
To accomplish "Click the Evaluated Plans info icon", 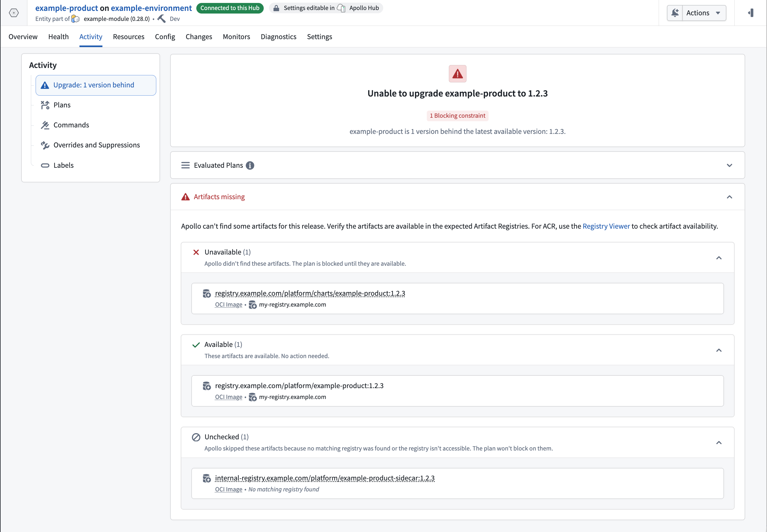I will tap(250, 165).
